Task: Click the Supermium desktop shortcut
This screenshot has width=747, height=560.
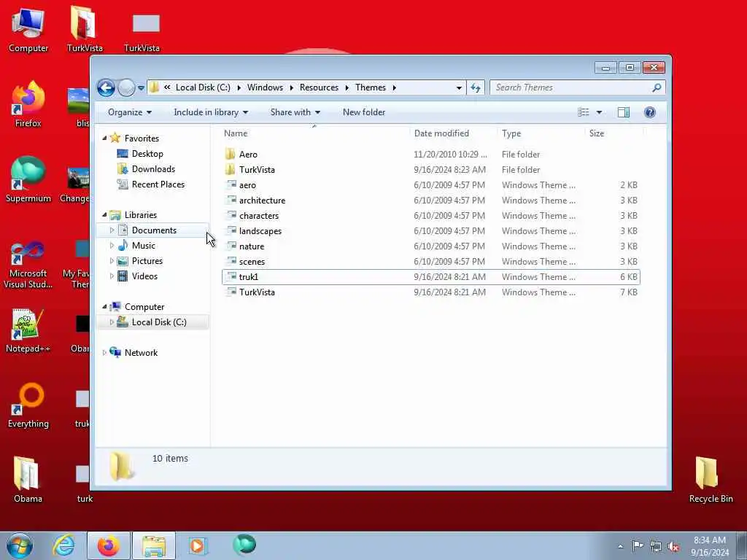Action: point(28,179)
